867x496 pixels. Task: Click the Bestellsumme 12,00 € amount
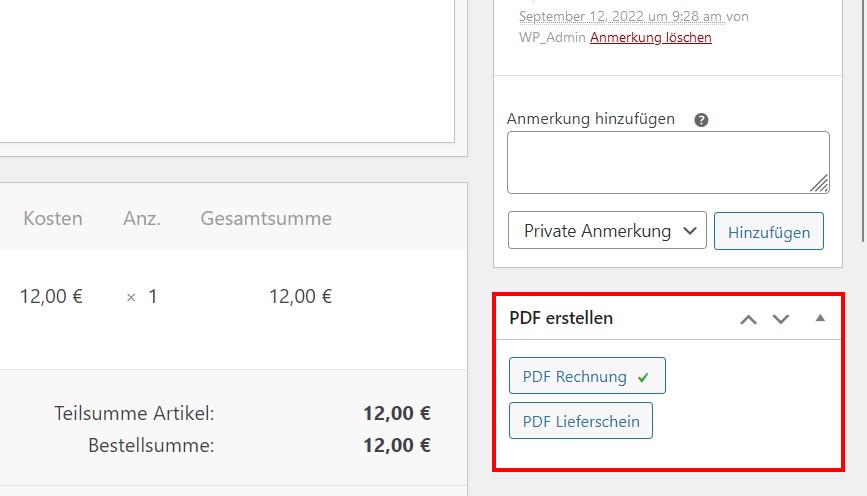397,445
